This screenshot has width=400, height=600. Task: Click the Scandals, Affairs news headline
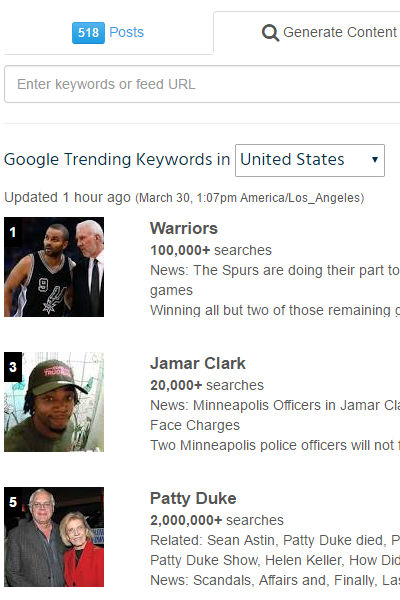coord(275,580)
